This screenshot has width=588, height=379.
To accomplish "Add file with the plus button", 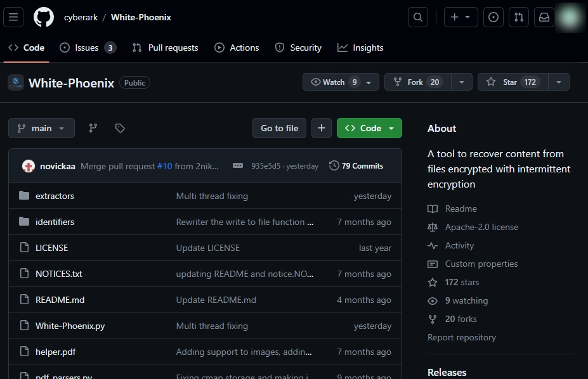I will point(322,128).
